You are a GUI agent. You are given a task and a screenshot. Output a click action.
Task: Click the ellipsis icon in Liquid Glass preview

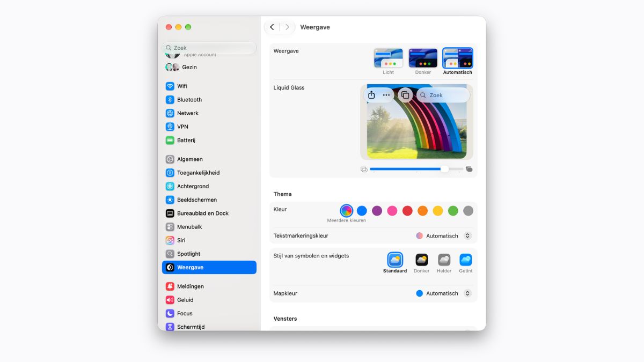click(x=386, y=95)
